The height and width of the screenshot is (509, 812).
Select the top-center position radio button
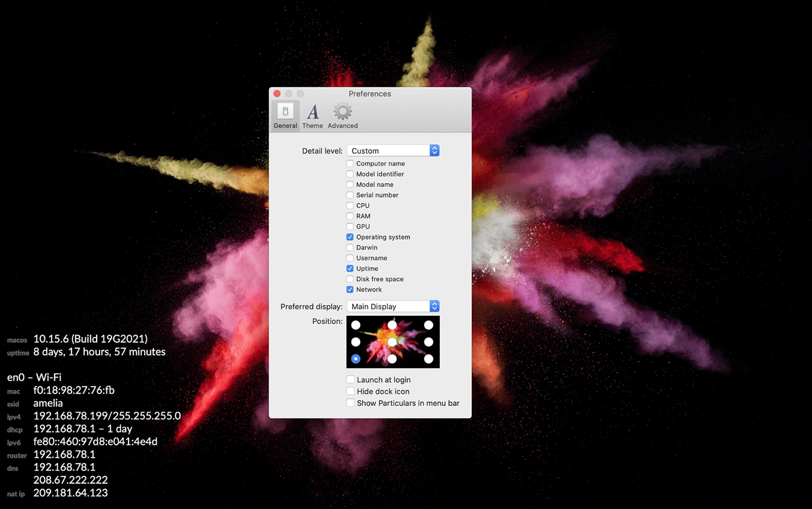[x=392, y=325]
